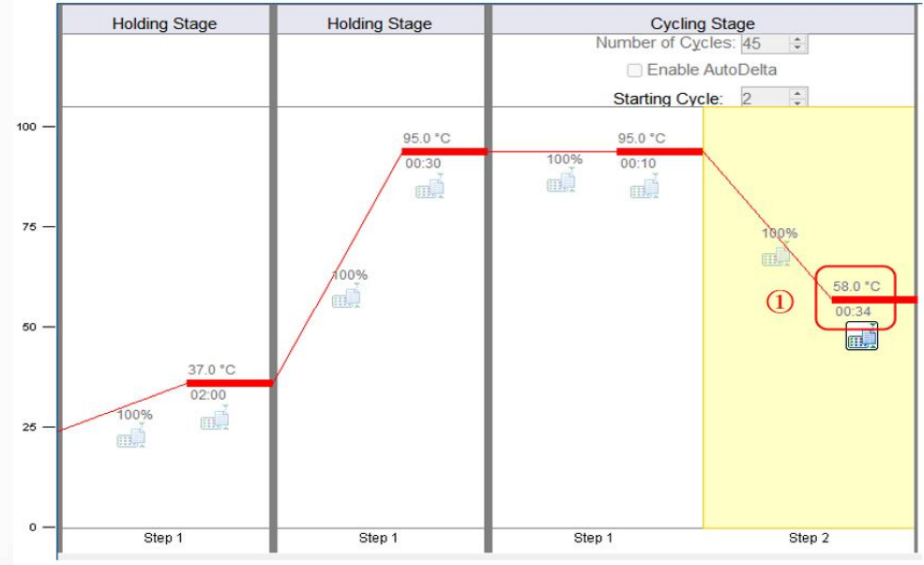
Task: Click ramp data collection icon in second Holding Stage
Action: click(346, 296)
